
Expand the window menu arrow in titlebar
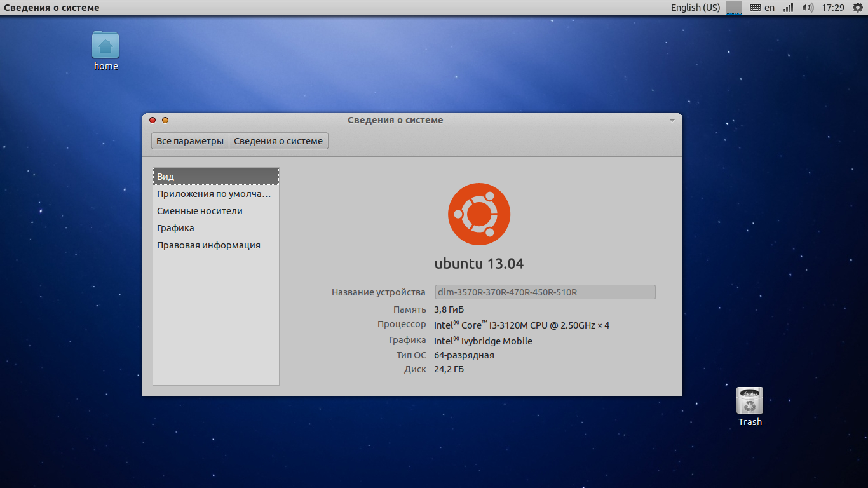pyautogui.click(x=672, y=120)
